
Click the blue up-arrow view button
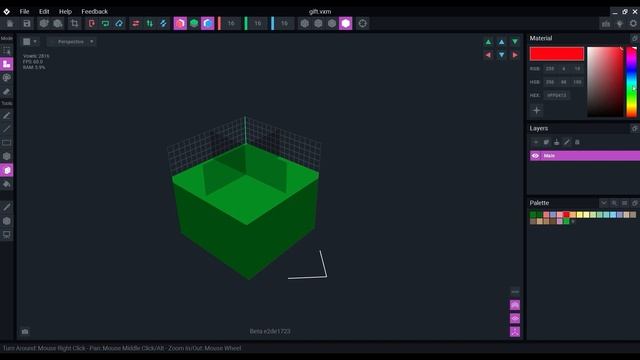tap(502, 42)
